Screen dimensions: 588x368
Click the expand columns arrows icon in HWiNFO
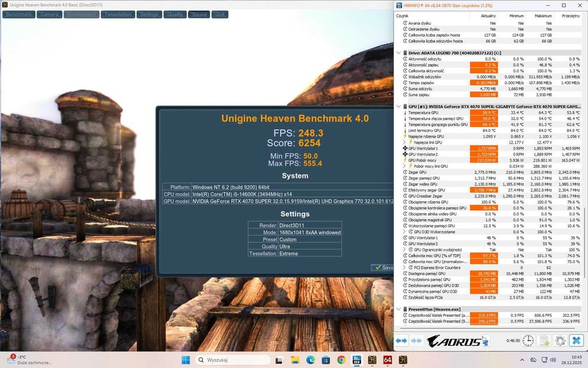click(401, 340)
